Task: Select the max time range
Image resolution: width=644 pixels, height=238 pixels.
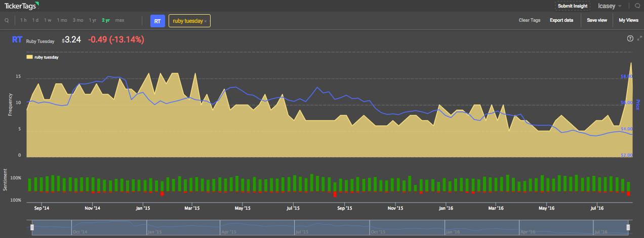Action: tap(119, 20)
